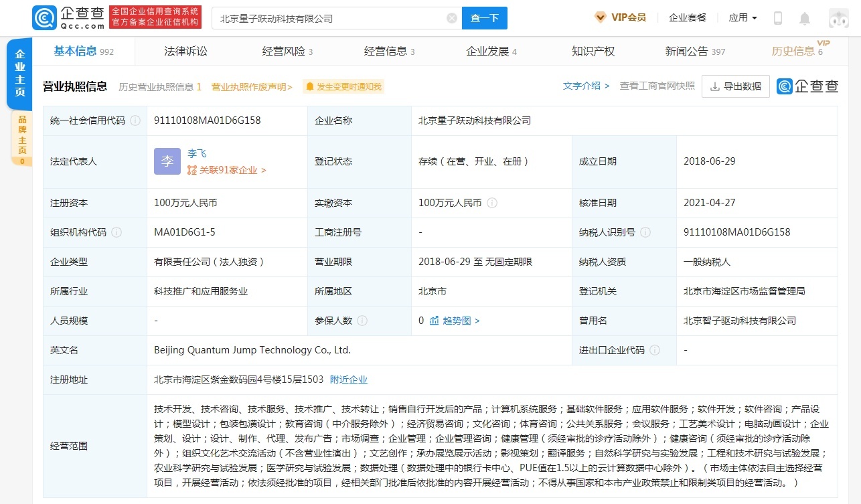Switch to 知识产权 tab

(593, 51)
